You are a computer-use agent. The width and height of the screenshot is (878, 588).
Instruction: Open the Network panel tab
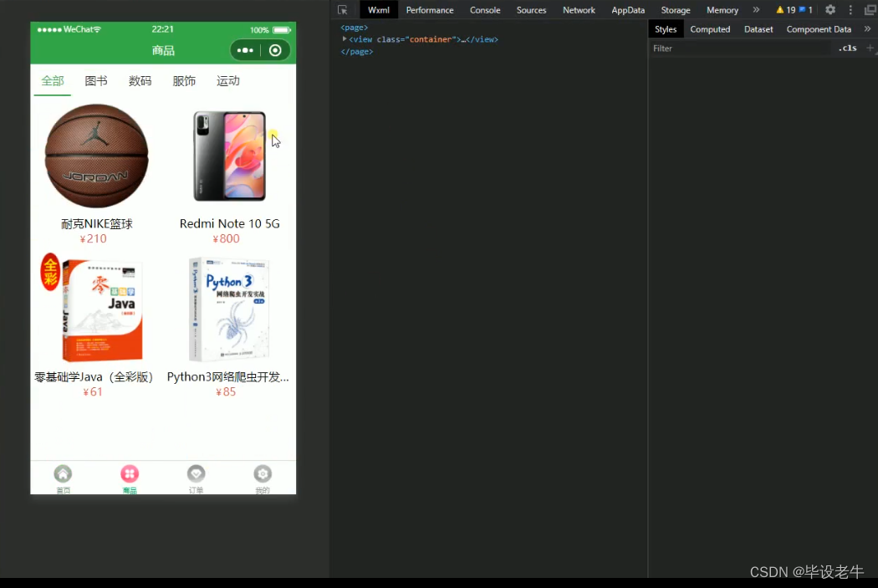point(579,10)
